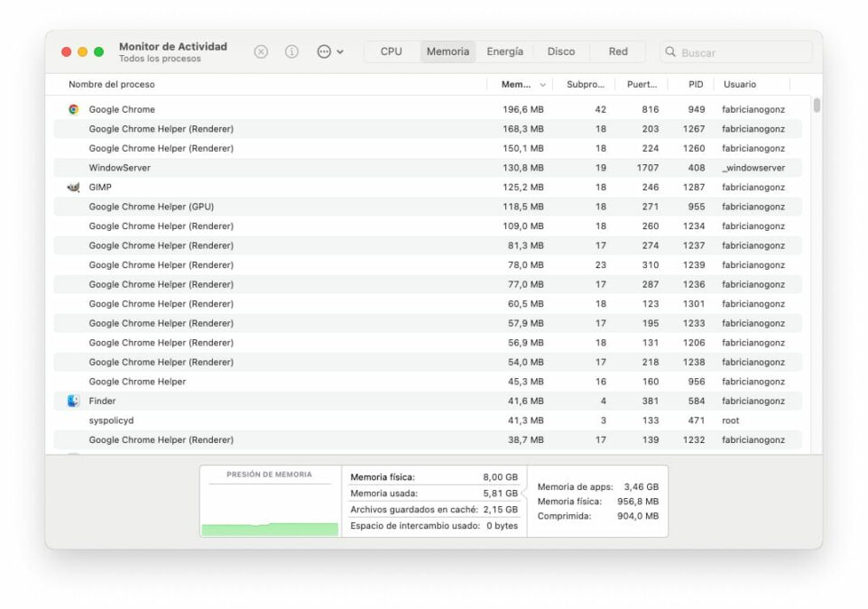Sort by Puert... column header

click(642, 84)
